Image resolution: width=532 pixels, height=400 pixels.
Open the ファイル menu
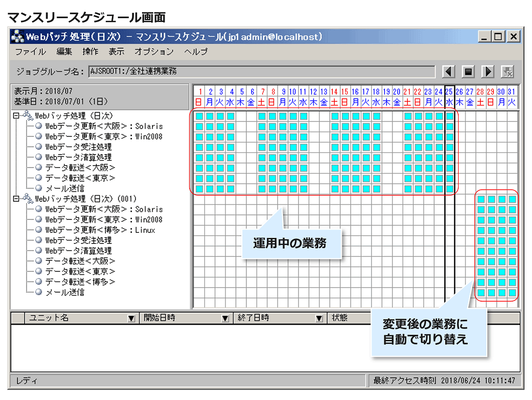coord(30,52)
